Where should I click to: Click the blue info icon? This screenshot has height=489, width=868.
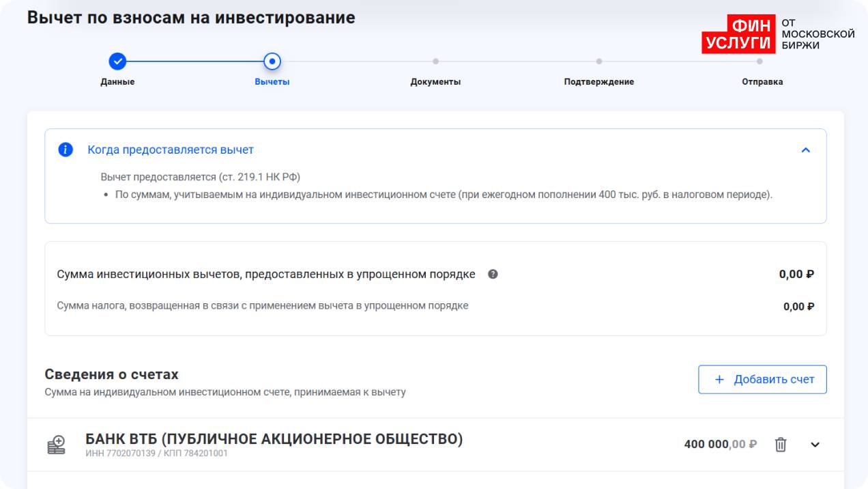[x=66, y=150]
